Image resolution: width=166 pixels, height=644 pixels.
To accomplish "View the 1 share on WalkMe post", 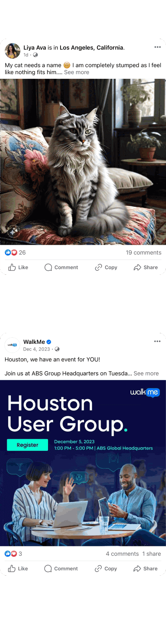I will pos(152,554).
